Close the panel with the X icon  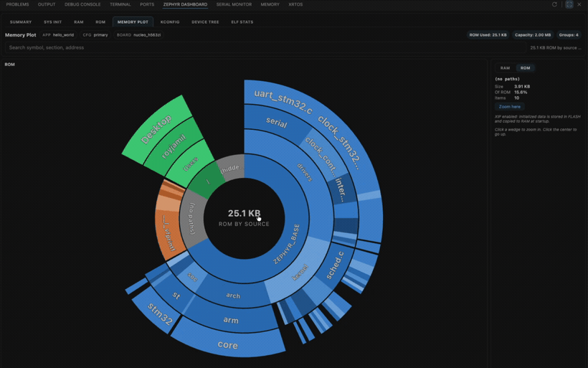pyautogui.click(x=579, y=4)
